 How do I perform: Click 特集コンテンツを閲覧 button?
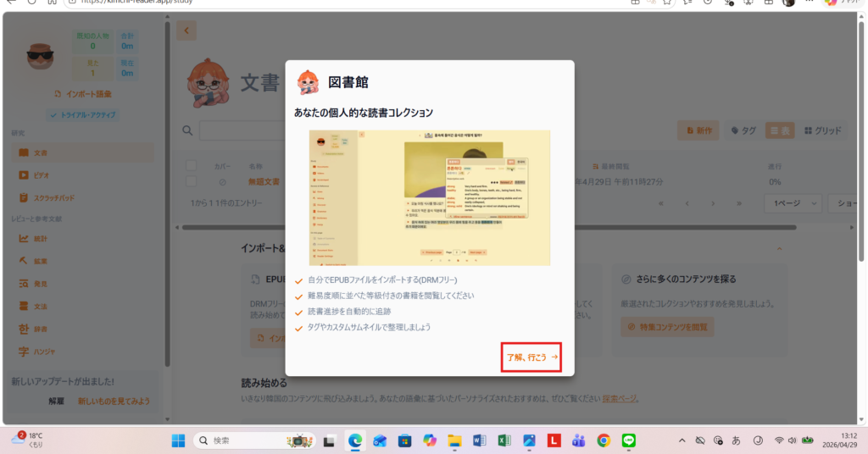click(x=667, y=327)
